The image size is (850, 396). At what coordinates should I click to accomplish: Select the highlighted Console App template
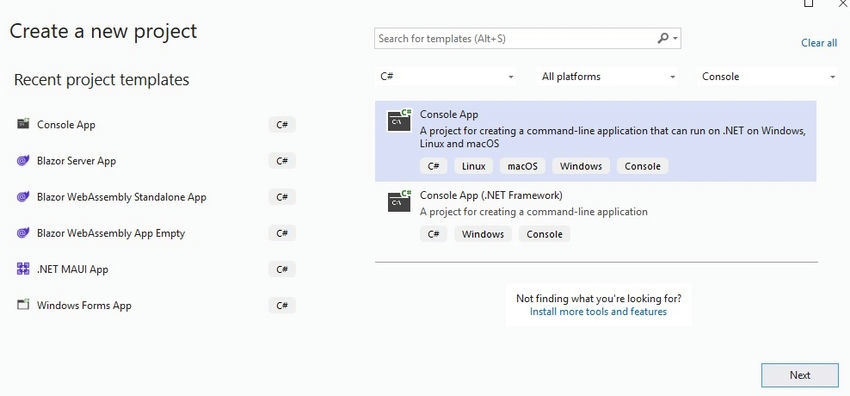coord(595,141)
